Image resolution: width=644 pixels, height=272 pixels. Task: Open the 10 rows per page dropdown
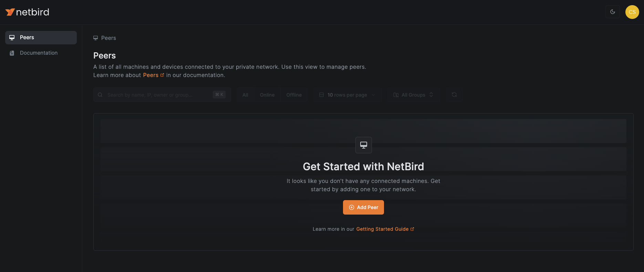point(347,95)
